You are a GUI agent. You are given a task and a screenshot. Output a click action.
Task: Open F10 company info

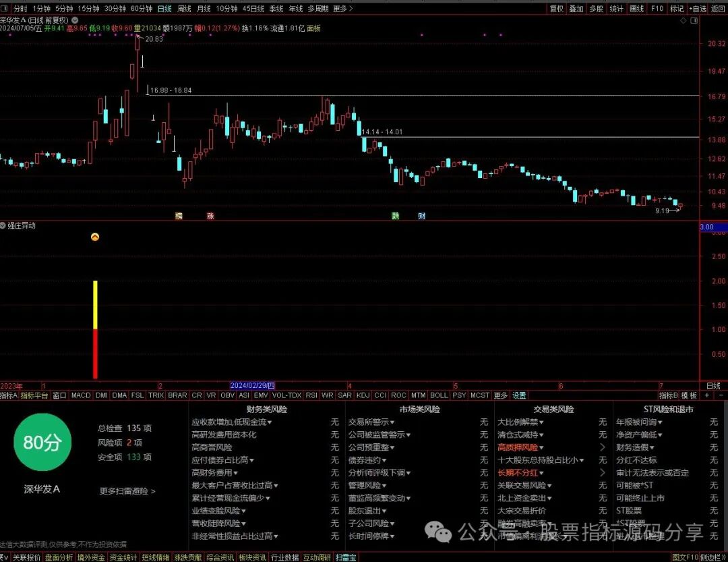[657, 8]
